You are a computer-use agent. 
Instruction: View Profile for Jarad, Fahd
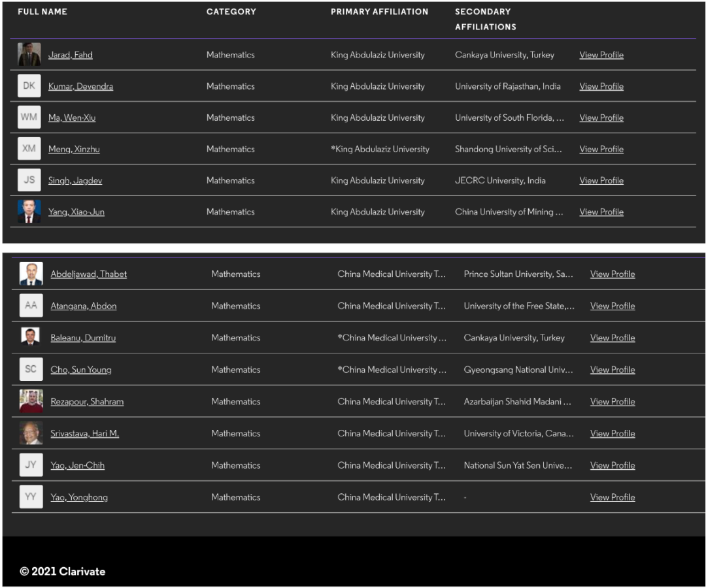[x=601, y=55]
